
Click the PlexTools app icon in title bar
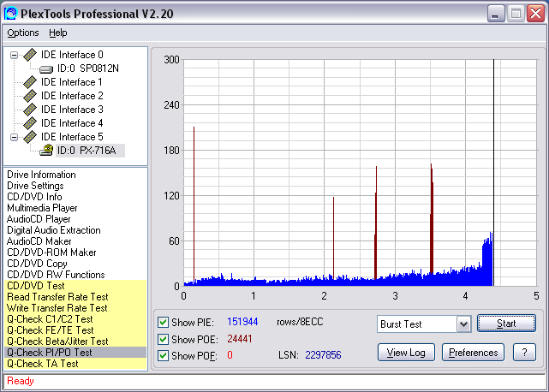[10, 14]
